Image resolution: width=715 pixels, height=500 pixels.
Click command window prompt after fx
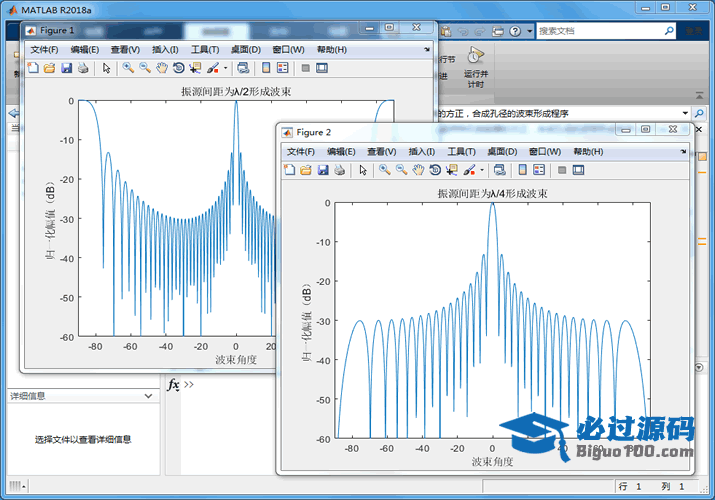[189, 384]
